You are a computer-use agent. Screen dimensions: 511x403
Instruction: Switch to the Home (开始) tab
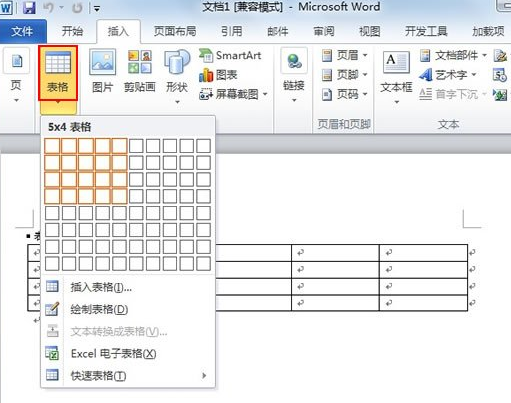[72, 31]
